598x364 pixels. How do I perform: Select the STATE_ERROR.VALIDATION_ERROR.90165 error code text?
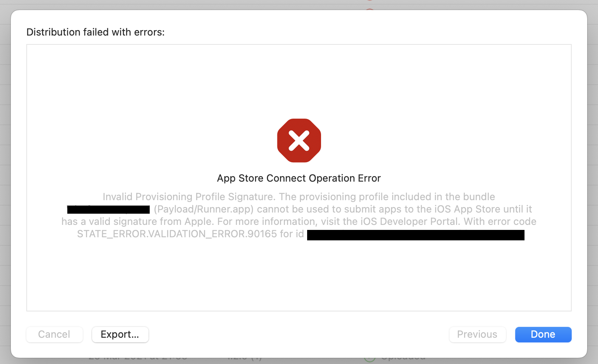click(176, 234)
